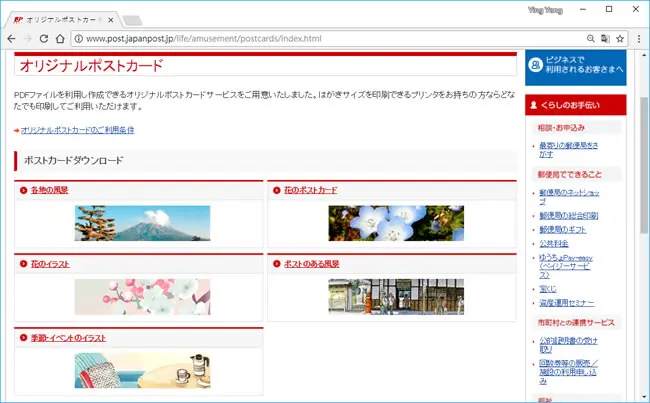Open オリジナルポストカードのご利用条件 link
This screenshot has height=403, width=650.
click(x=78, y=130)
